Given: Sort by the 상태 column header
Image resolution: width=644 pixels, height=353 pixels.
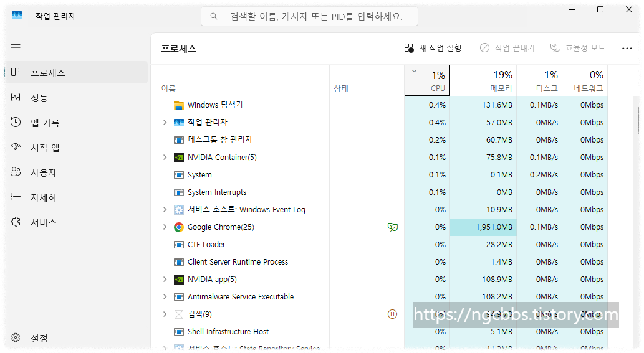Looking at the screenshot, I should (367, 80).
